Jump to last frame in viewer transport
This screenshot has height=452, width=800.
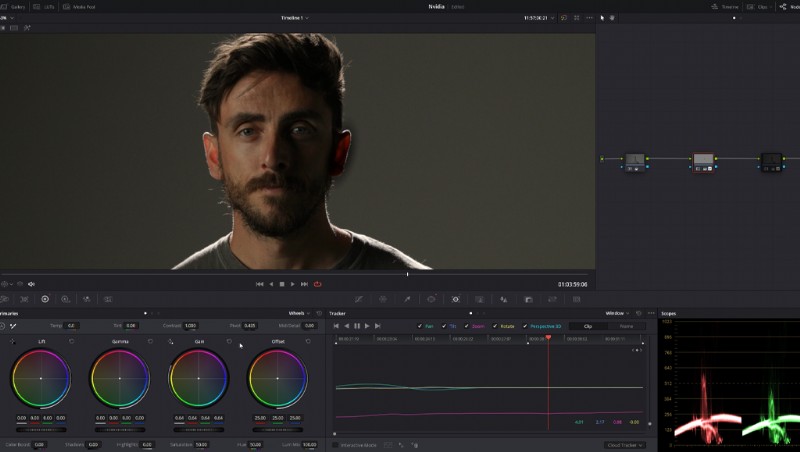pyautogui.click(x=304, y=284)
